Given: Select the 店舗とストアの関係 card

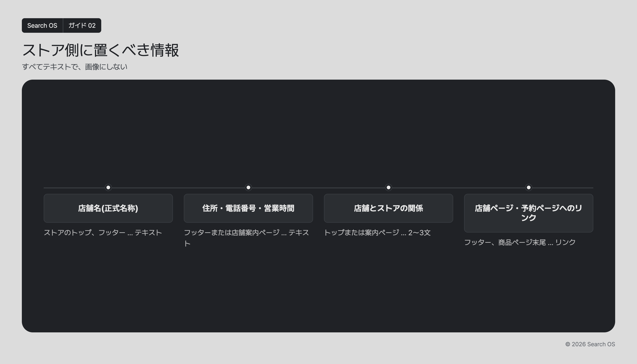Looking at the screenshot, I should pos(389,208).
